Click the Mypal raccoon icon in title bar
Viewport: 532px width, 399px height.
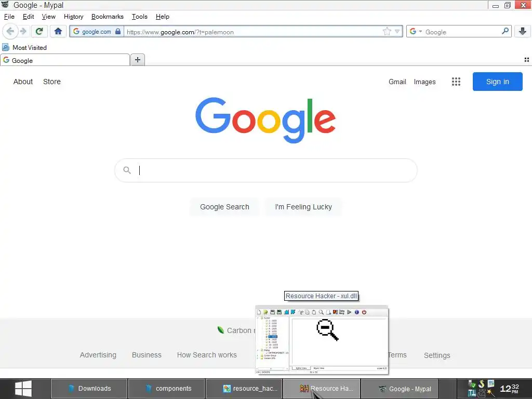(x=5, y=5)
